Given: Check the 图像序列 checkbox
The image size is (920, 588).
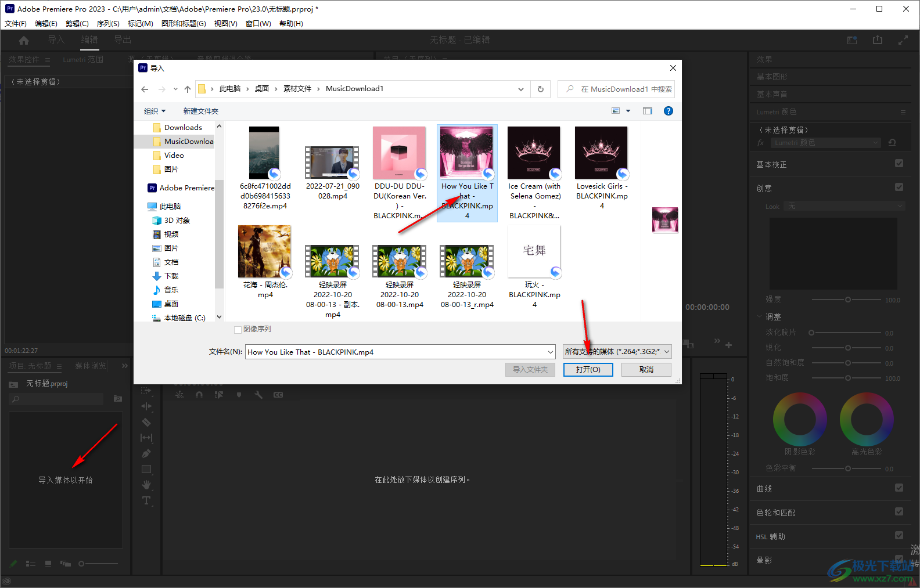Looking at the screenshot, I should [238, 330].
